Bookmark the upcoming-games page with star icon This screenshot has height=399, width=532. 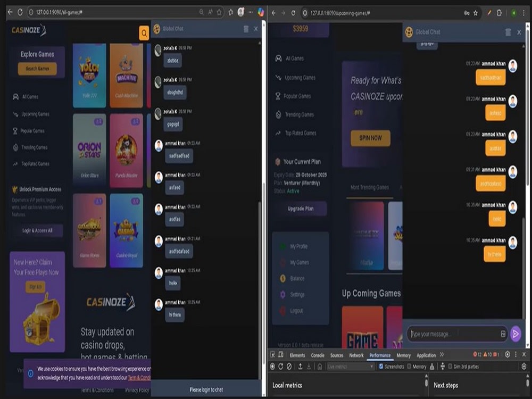(x=475, y=13)
